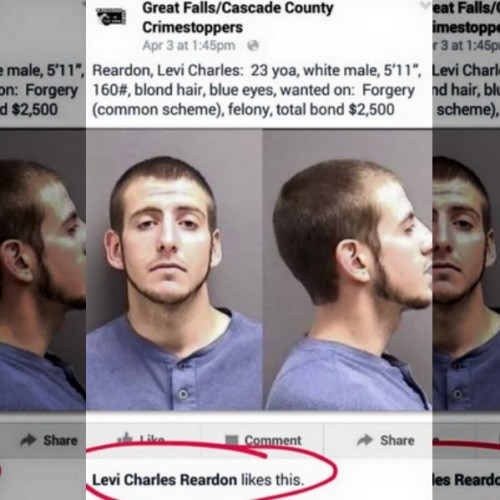
Task: Open the post options chevron dropdown
Action: pyautogui.click(x=424, y=5)
